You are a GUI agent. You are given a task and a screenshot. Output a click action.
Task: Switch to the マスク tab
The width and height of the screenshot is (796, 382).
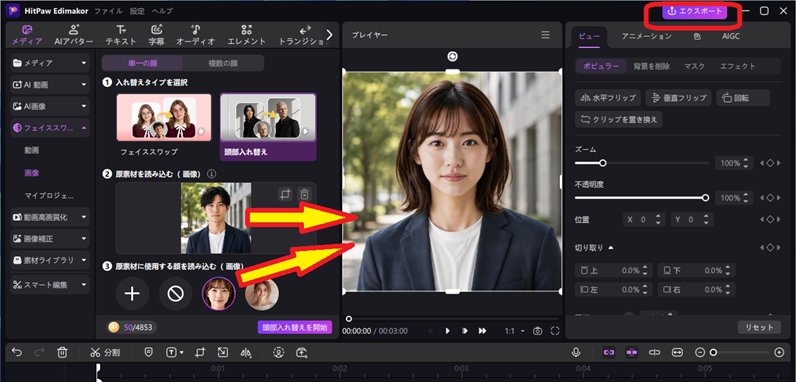point(694,67)
